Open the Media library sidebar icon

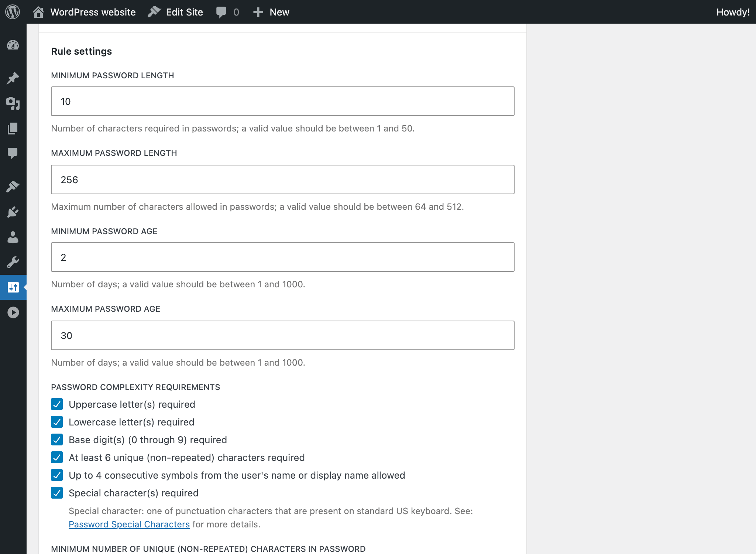(x=13, y=103)
